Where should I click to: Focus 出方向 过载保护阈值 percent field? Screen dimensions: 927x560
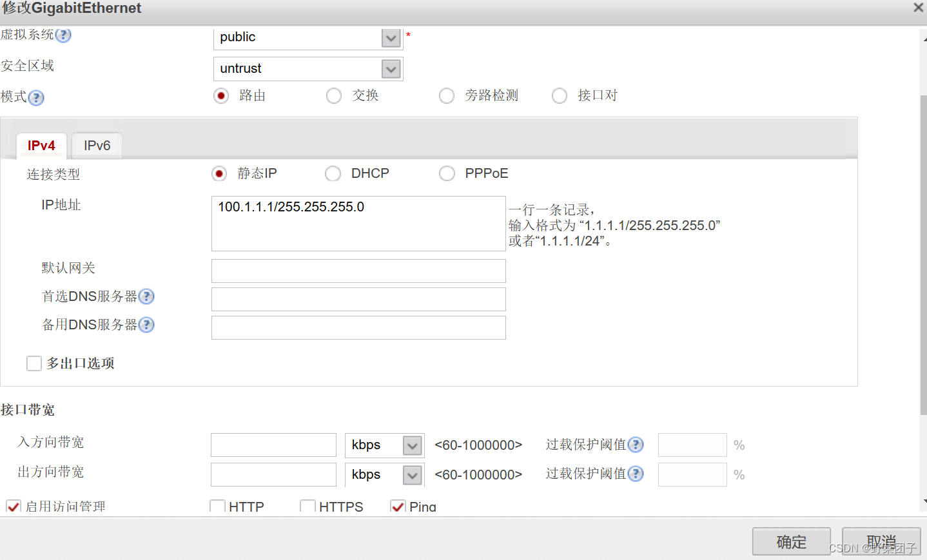(x=692, y=474)
